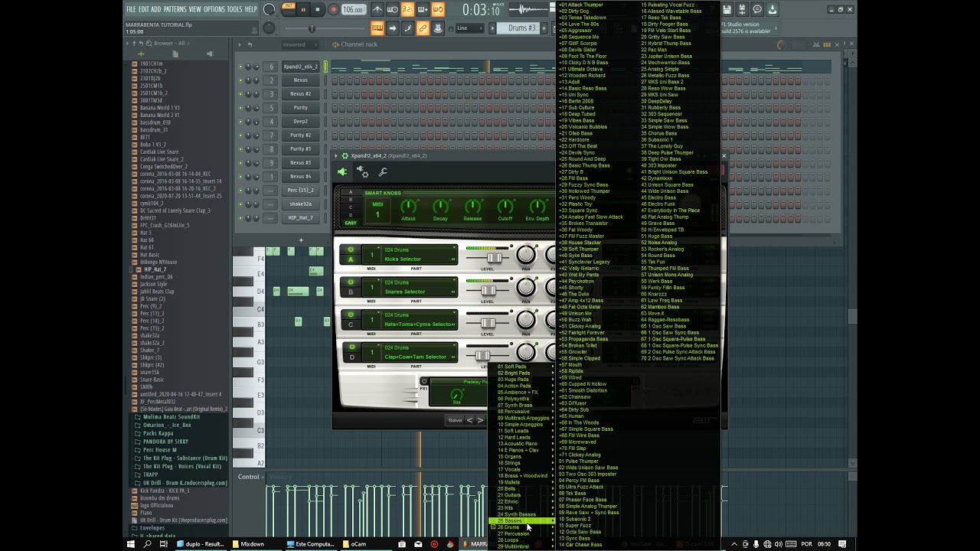Select the EASY smart knobs mode

coord(351,223)
